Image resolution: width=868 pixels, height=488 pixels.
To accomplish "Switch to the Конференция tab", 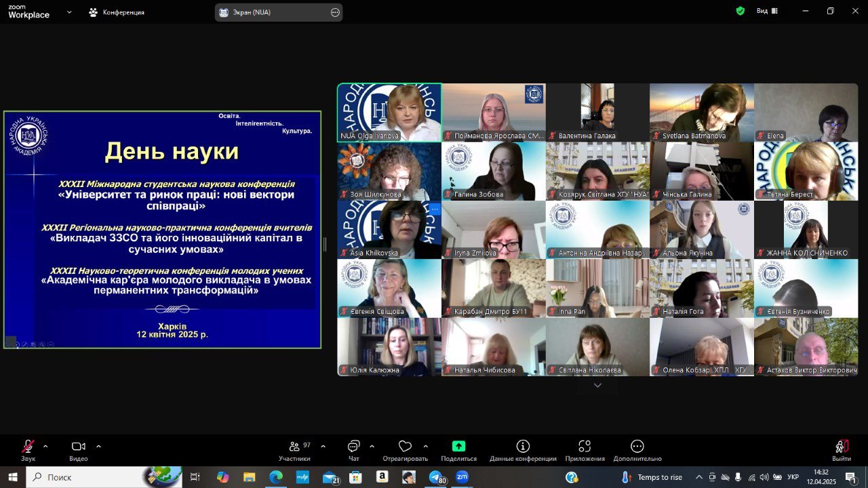I will click(x=117, y=12).
